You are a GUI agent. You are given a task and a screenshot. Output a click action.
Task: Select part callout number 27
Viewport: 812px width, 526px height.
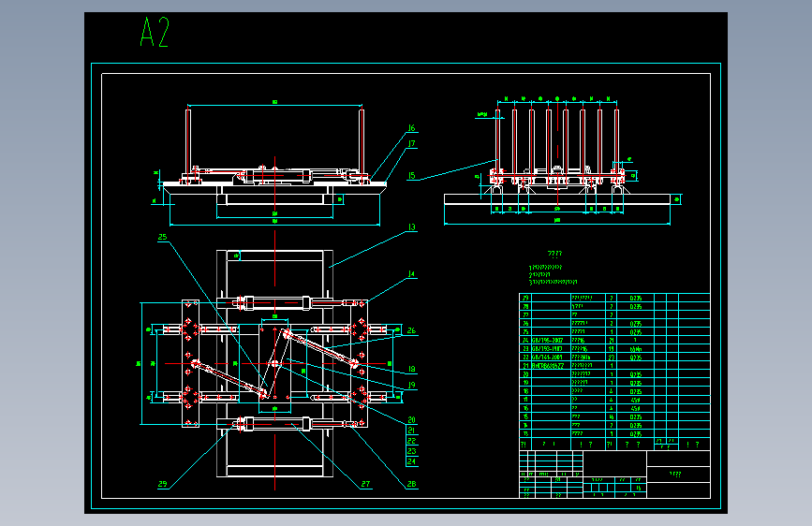click(x=365, y=484)
